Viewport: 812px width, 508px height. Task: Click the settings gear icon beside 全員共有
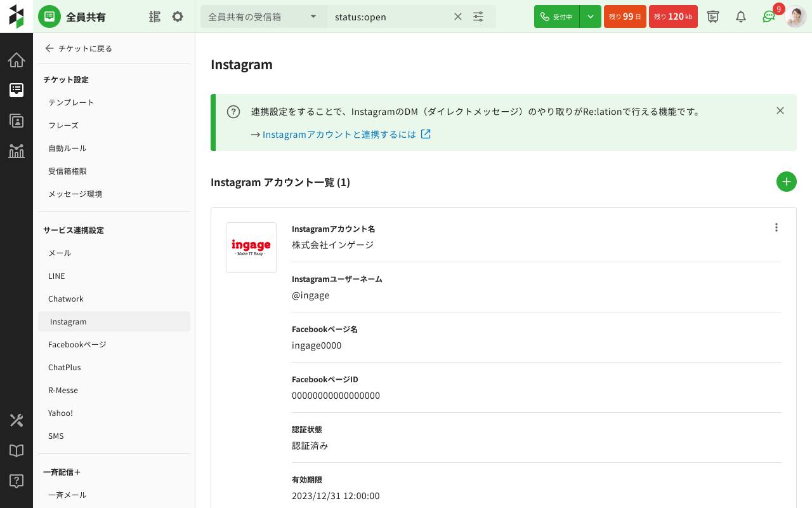pyautogui.click(x=178, y=17)
